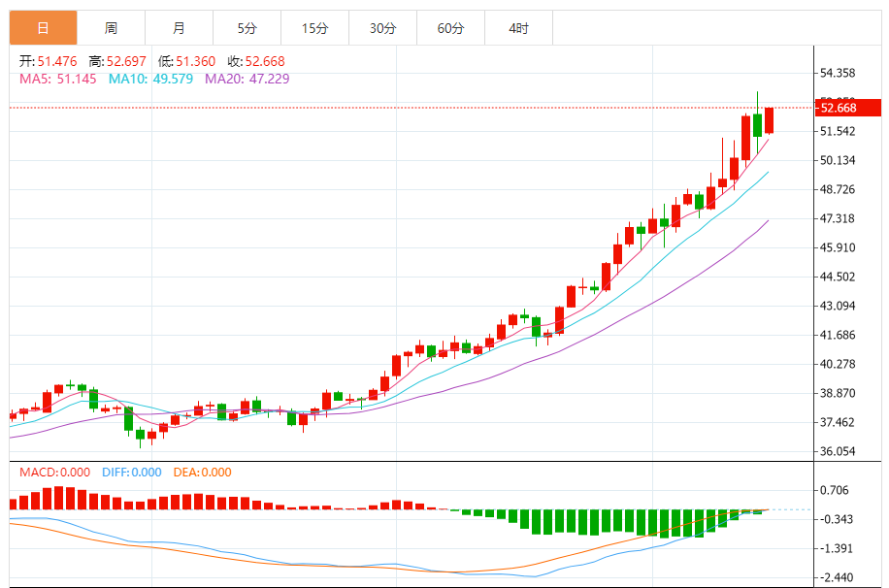This screenshot has width=889, height=588.
Task: Choose the 60分 interval tab
Action: click(450, 28)
